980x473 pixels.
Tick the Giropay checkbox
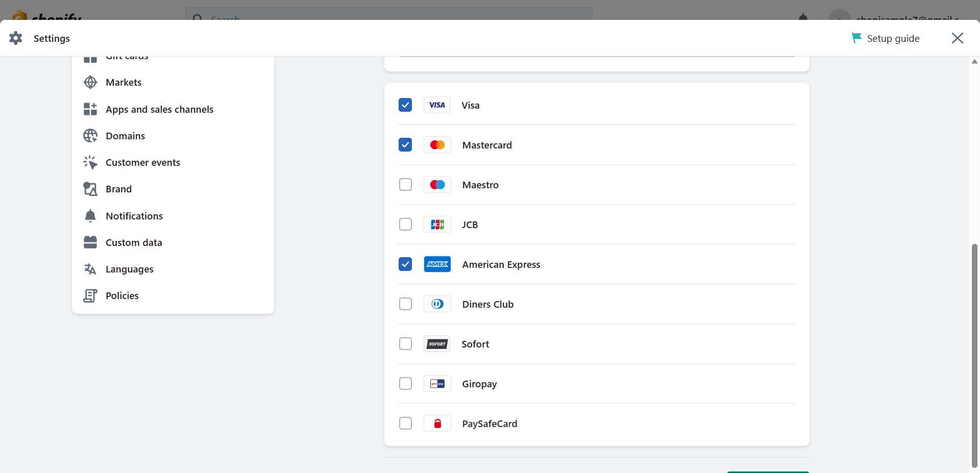405,384
